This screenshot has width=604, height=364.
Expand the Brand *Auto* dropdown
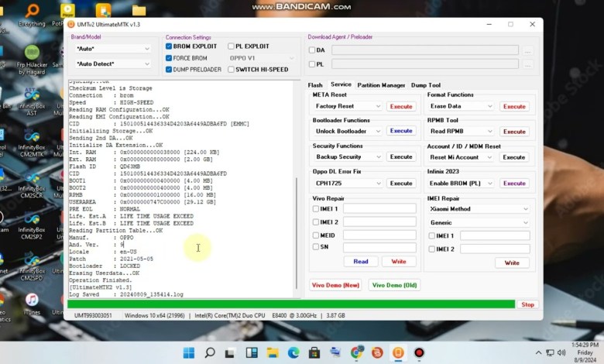click(112, 49)
